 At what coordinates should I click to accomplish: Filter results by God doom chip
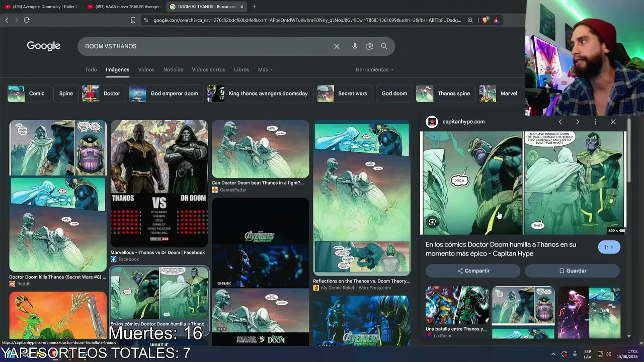pyautogui.click(x=394, y=94)
